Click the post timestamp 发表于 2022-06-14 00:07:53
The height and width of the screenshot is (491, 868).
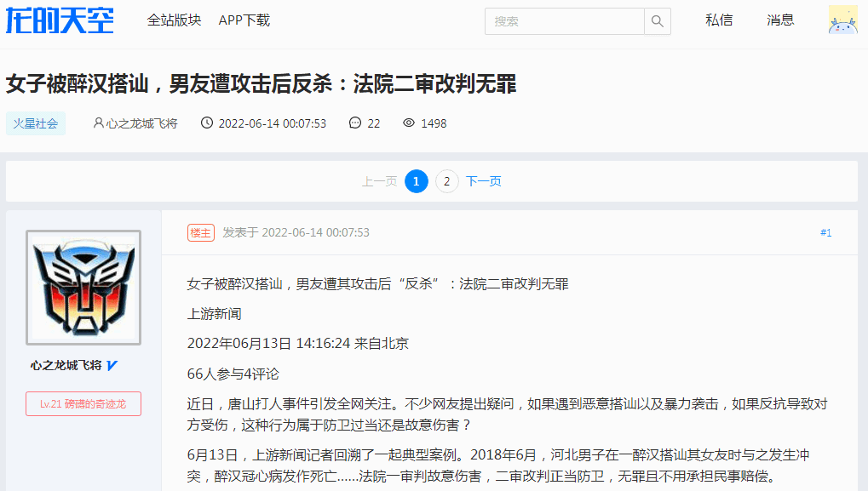click(296, 232)
